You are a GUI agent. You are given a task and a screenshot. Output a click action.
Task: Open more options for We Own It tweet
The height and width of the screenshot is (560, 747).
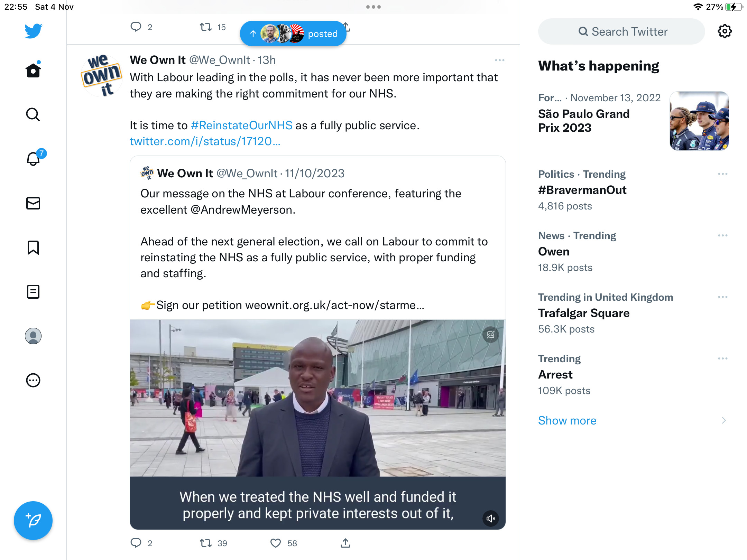click(x=499, y=60)
